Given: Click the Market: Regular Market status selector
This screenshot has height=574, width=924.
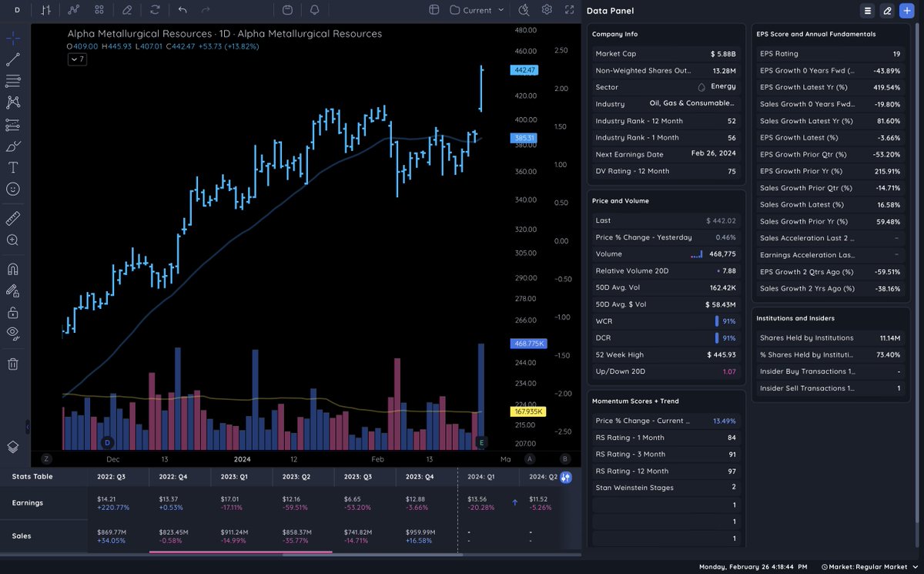Looking at the screenshot, I should [x=869, y=567].
